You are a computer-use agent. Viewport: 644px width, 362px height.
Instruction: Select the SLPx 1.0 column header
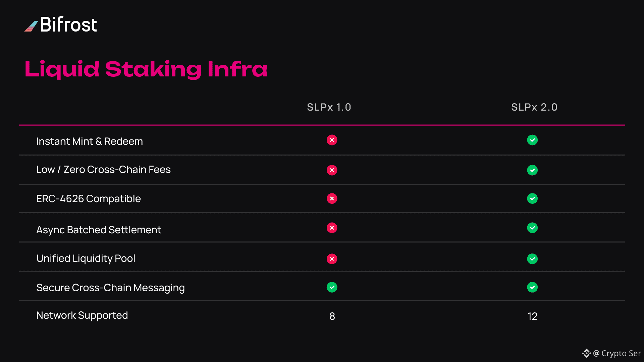click(x=329, y=107)
